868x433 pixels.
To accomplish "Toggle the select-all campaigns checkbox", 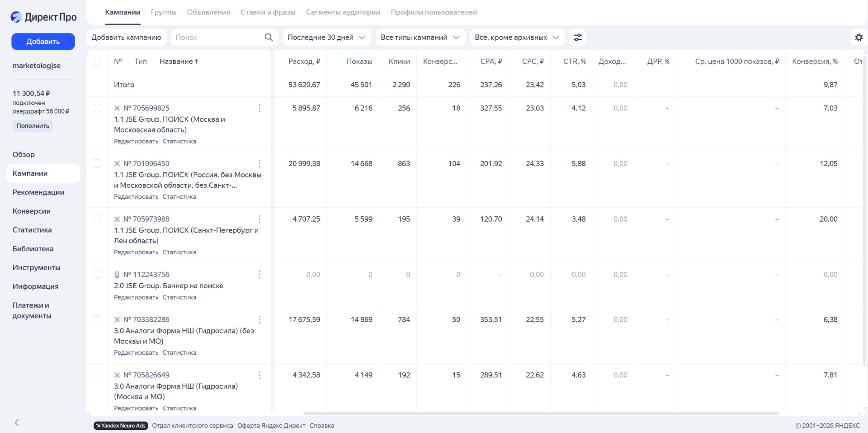I will pyautogui.click(x=97, y=62).
